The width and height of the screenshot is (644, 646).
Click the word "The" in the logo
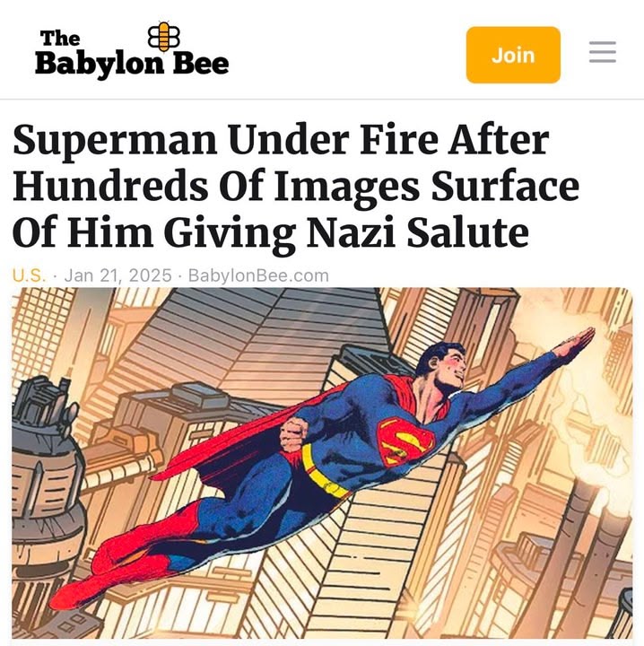pos(60,39)
